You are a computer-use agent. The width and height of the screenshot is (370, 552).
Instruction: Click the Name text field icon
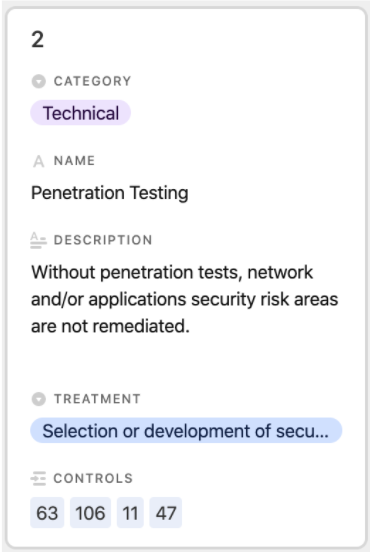[x=38, y=161]
